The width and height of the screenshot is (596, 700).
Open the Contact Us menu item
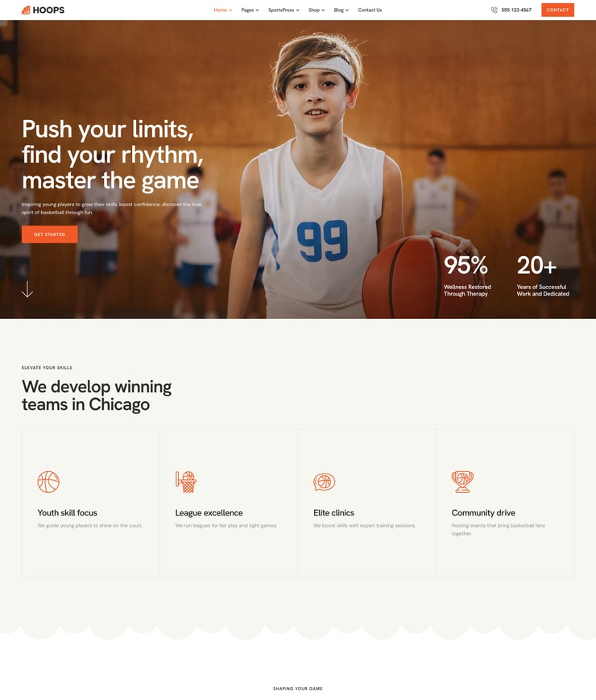(x=370, y=10)
